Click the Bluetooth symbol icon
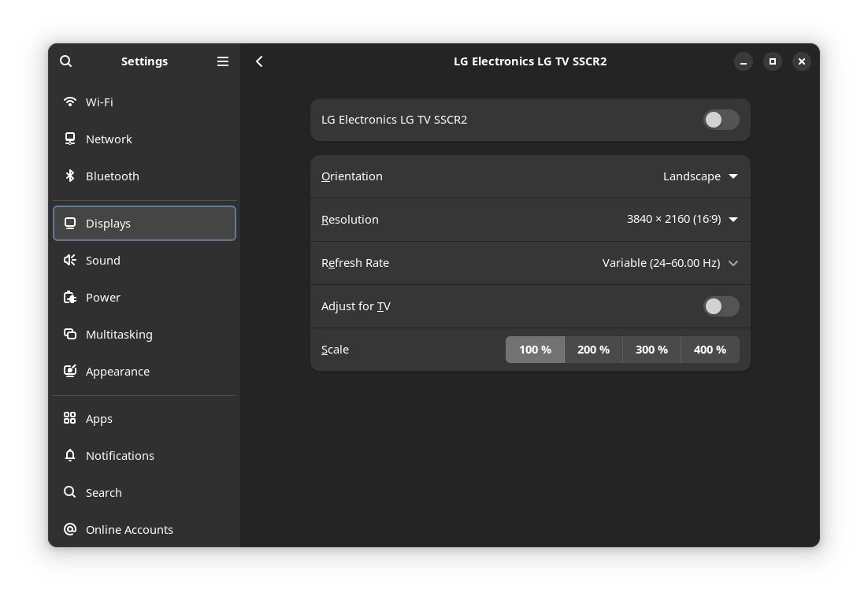868x600 pixels. tap(70, 176)
